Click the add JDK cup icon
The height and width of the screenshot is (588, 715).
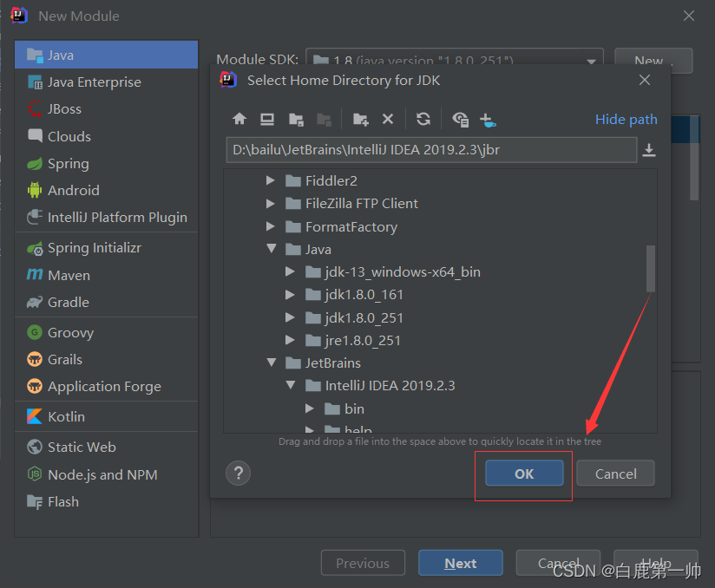pyautogui.click(x=488, y=121)
